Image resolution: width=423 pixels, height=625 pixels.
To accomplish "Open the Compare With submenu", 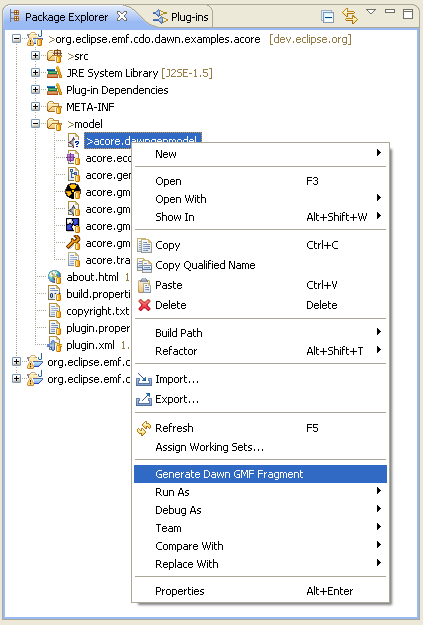I will coord(260,546).
